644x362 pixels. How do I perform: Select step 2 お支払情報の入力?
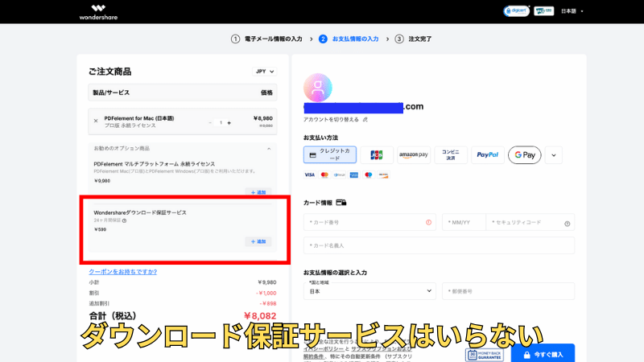pos(349,39)
